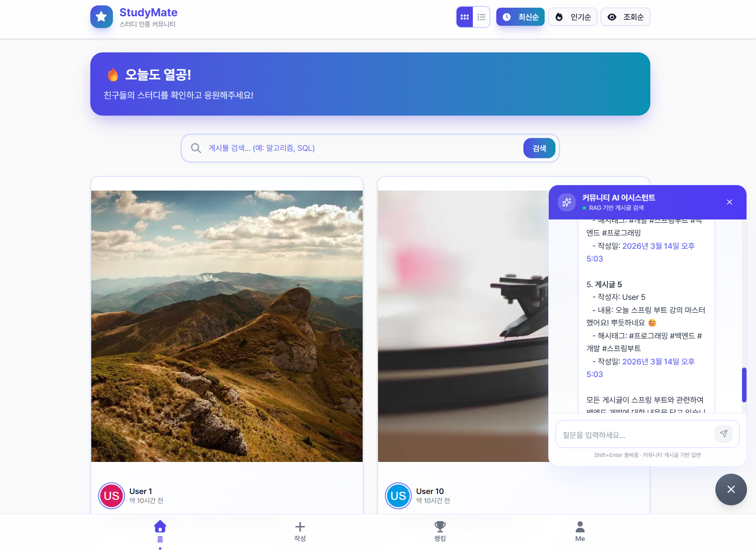This screenshot has height=550, width=756.
Task: Click the StudyMate title text
Action: pyautogui.click(x=148, y=12)
